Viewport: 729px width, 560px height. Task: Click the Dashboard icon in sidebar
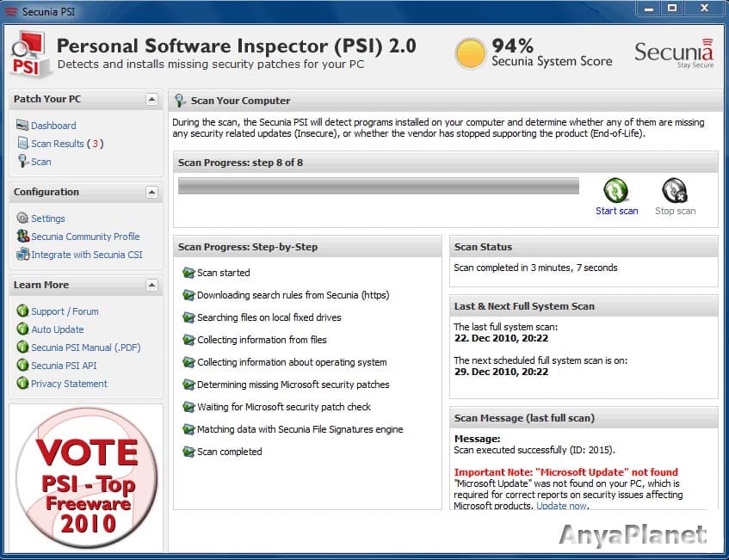[x=22, y=125]
